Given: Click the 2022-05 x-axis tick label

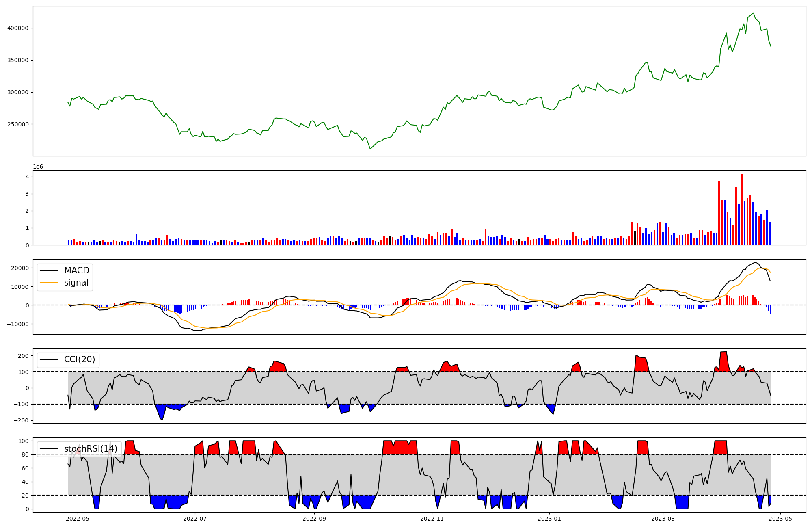Looking at the screenshot, I should [77, 519].
